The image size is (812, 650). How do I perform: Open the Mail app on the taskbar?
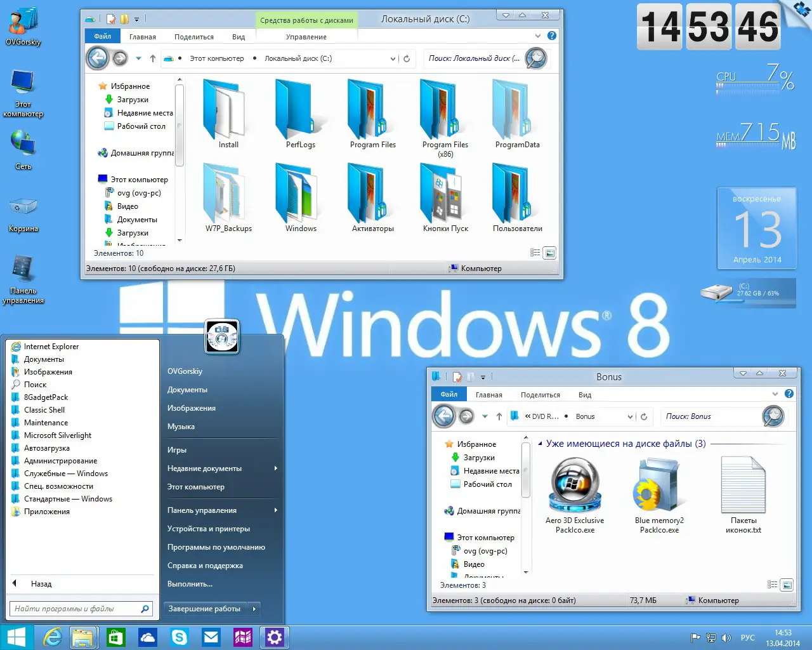click(211, 637)
